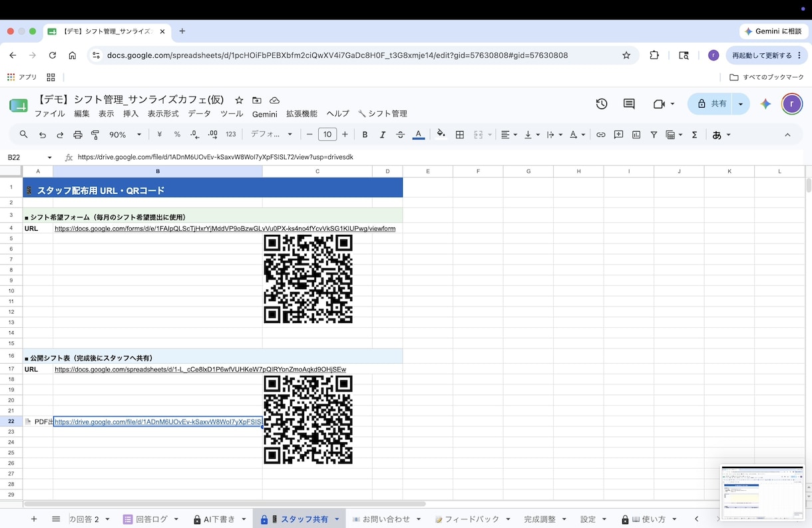Open the functions (Σ) menu

pos(694,134)
